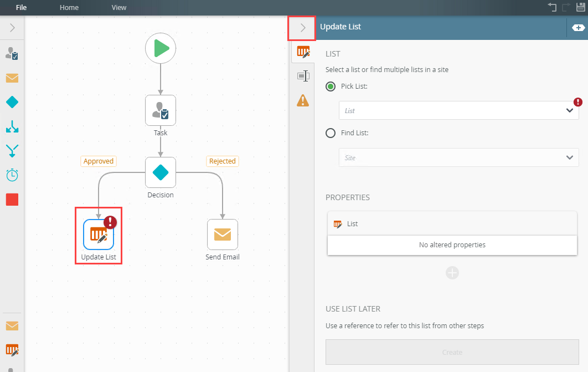Open the Home menu
588x372 pixels.
pyautogui.click(x=69, y=8)
